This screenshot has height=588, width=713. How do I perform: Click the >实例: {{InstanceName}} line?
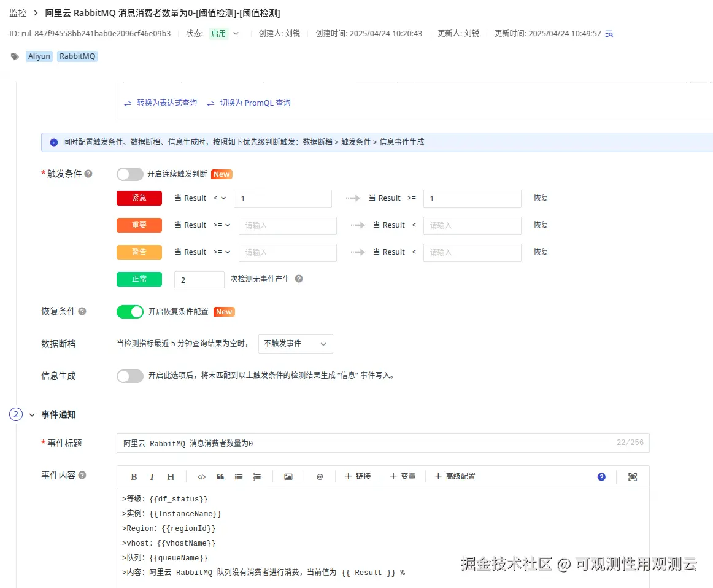coord(172,513)
